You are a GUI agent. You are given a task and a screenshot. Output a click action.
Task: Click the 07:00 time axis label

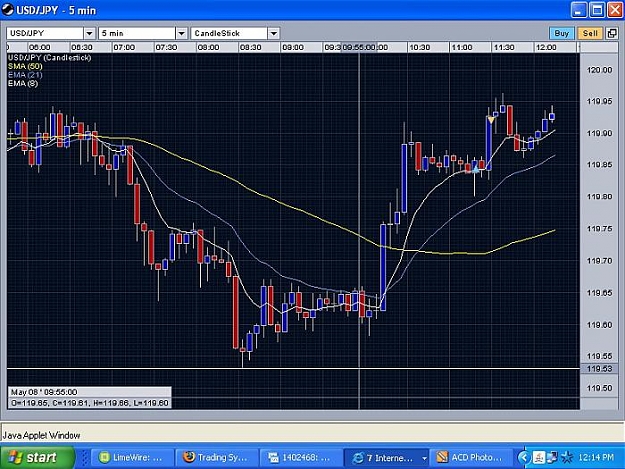click(x=124, y=47)
